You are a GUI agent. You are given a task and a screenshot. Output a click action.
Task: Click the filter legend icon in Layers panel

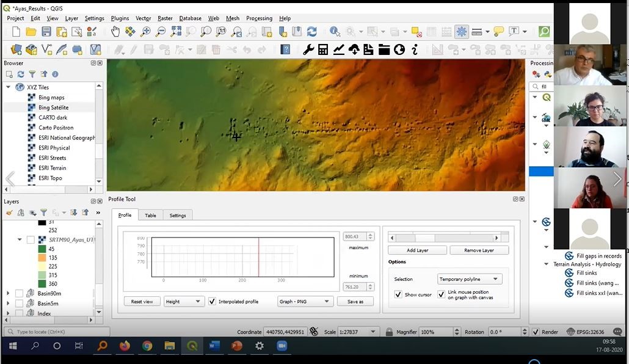43,213
